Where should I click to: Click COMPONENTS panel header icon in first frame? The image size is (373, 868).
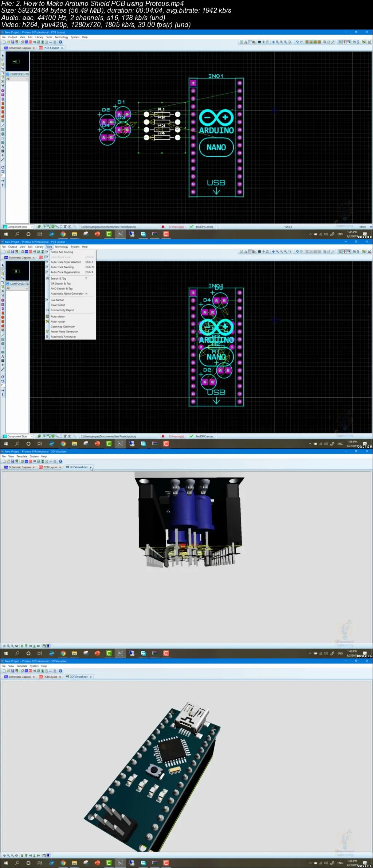tap(8, 74)
